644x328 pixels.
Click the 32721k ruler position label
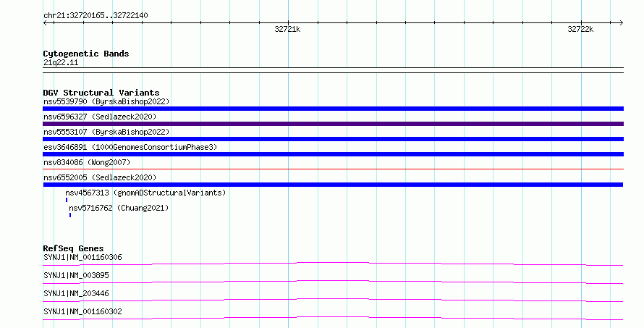(287, 29)
